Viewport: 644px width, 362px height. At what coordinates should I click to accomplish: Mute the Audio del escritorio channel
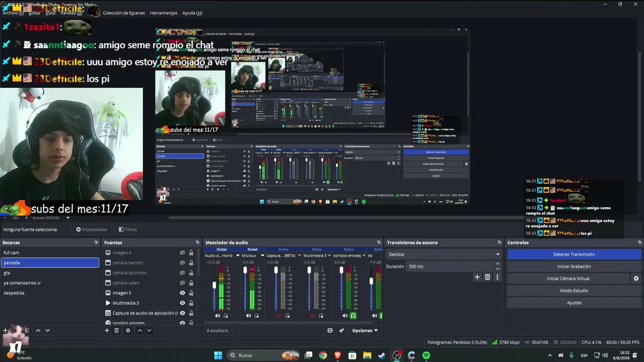tap(218, 316)
